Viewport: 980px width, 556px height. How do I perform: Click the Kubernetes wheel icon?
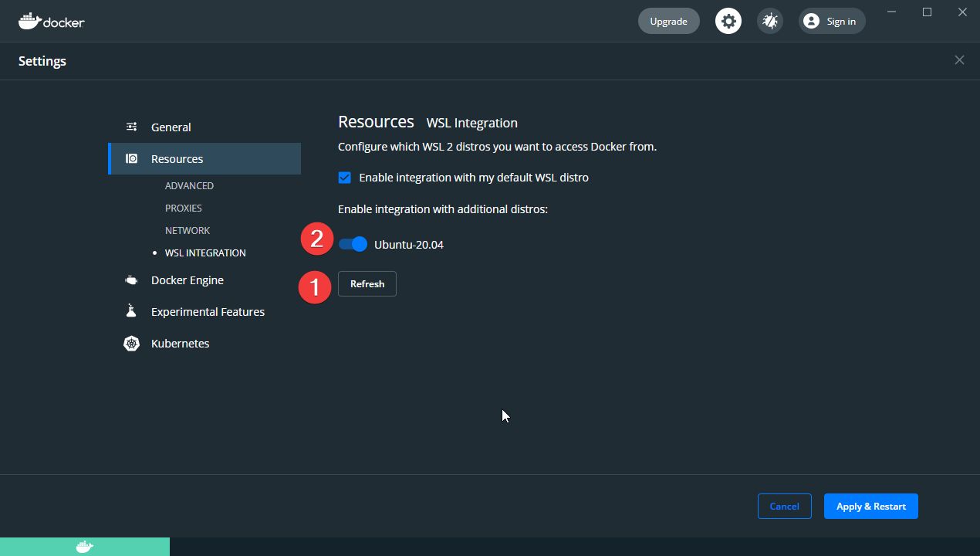tap(132, 343)
